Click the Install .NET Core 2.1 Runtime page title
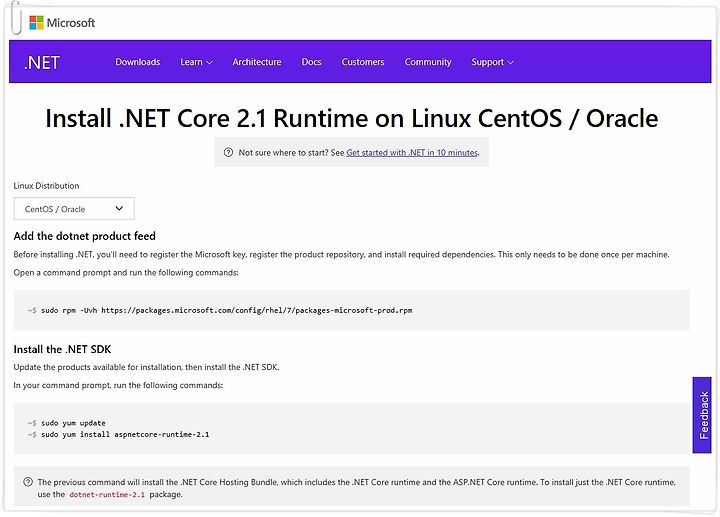This screenshot has width=720, height=517. tap(352, 118)
